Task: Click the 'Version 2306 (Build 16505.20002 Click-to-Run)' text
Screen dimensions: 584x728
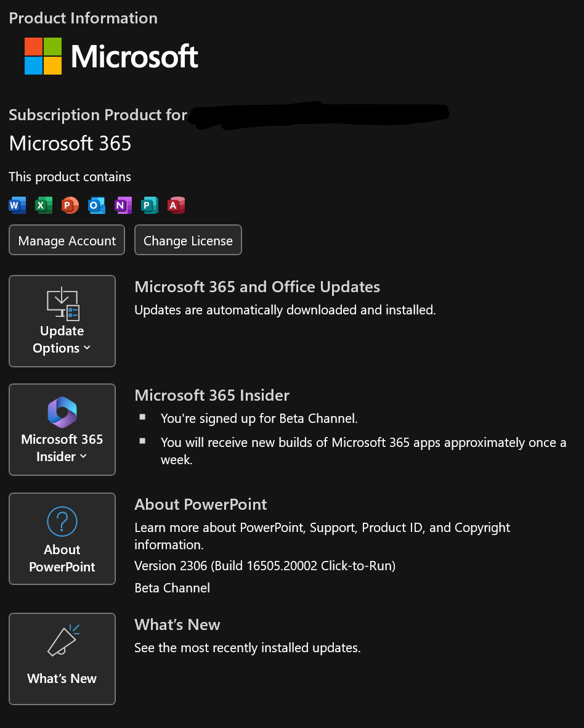Action: coord(265,566)
